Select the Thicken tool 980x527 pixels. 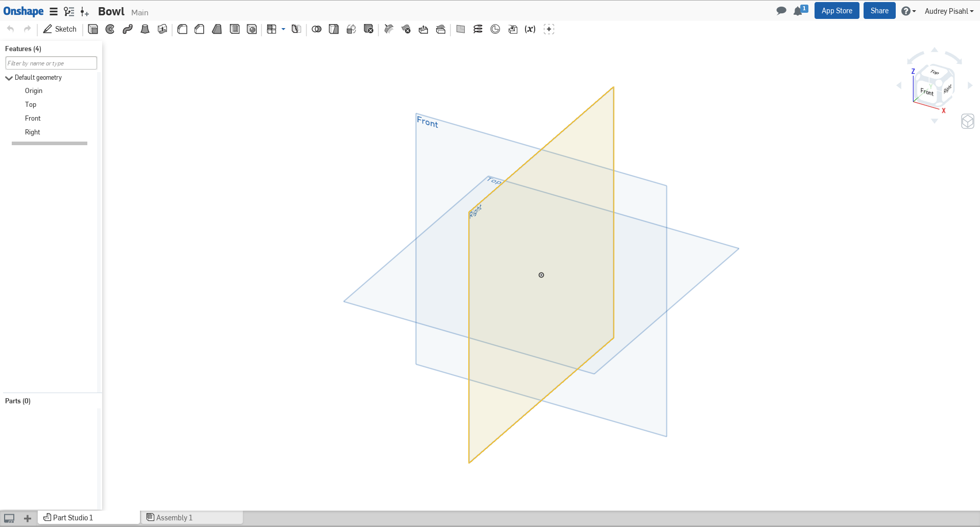[x=162, y=29]
